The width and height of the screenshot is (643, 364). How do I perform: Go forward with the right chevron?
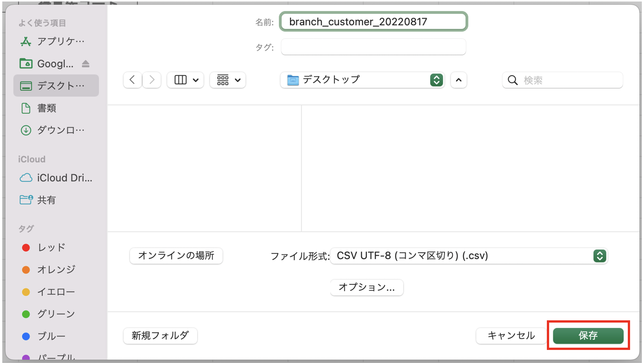(x=152, y=80)
